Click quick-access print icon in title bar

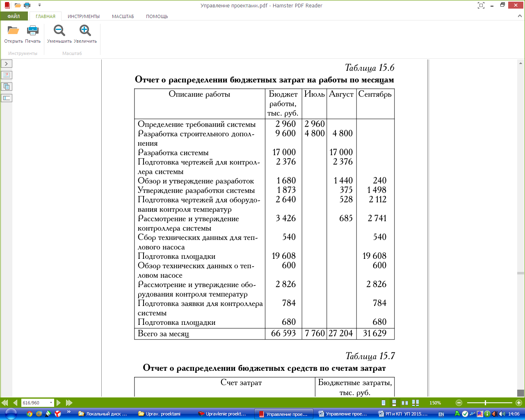point(27,5)
